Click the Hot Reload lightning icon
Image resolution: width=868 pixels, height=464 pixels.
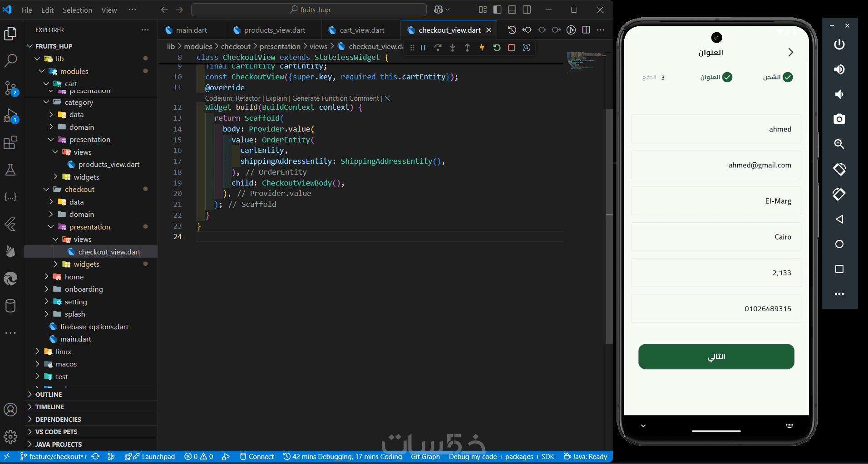coord(482,48)
